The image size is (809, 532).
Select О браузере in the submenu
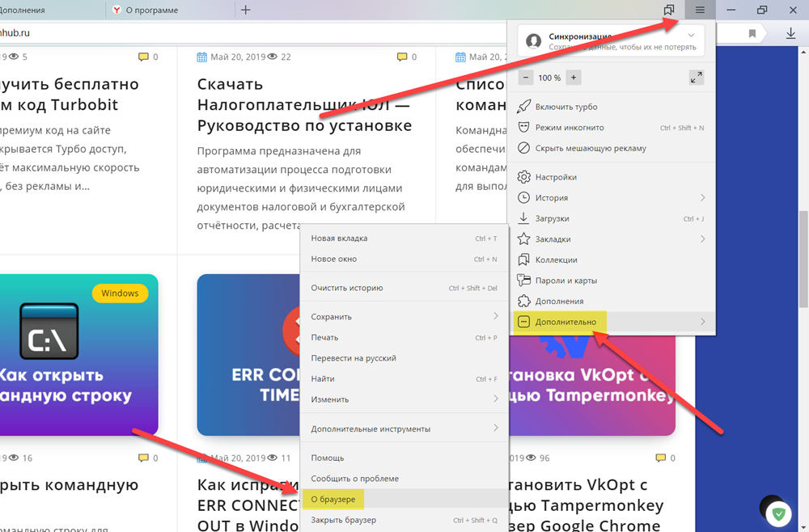point(333,499)
